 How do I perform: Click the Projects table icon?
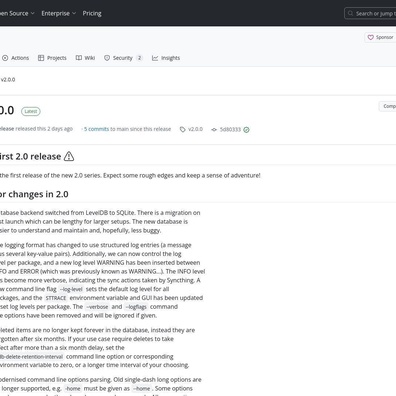pos(41,58)
